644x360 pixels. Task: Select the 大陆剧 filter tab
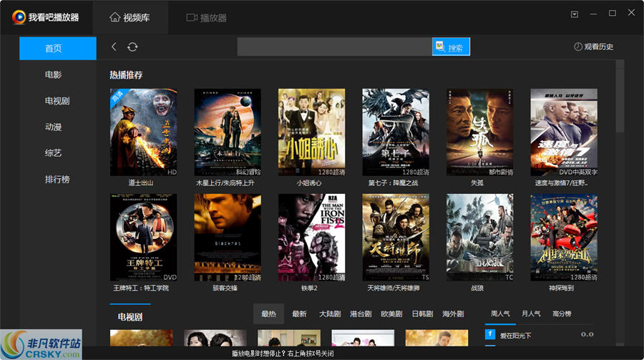point(330,314)
